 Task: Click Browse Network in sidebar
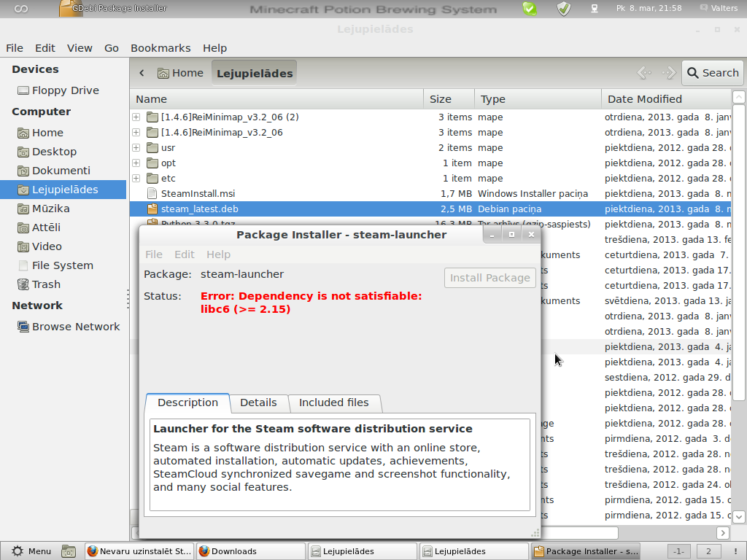(68, 327)
